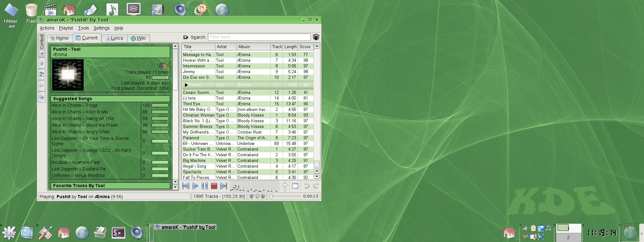The image size is (644, 242).
Task: Sort playlist by Length column header
Action: point(290,47)
